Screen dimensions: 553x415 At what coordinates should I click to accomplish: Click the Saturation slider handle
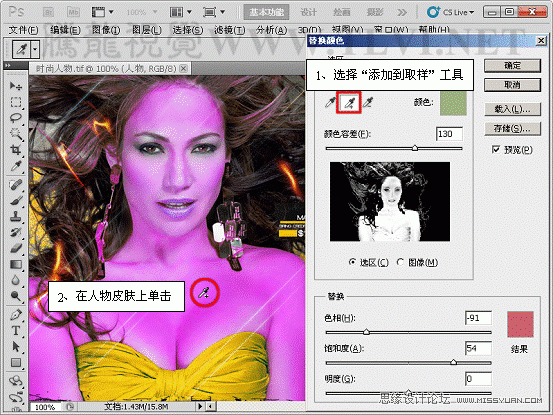pyautogui.click(x=454, y=362)
